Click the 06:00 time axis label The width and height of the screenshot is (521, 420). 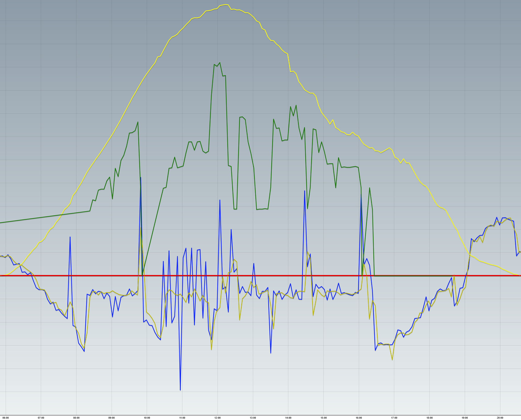(6, 418)
